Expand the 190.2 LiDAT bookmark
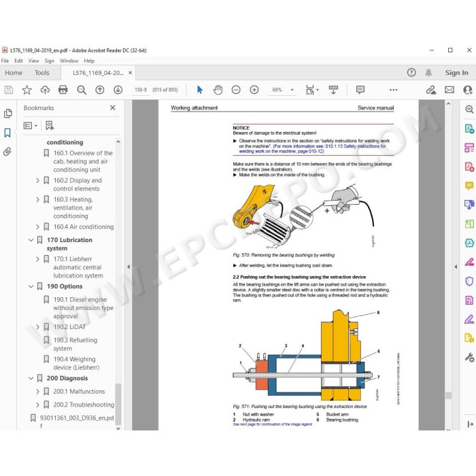This screenshot has height=476, width=476. (x=37, y=327)
